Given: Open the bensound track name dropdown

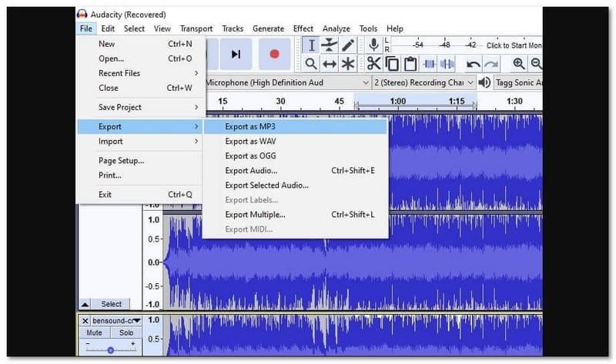Looking at the screenshot, I should coord(116,321).
